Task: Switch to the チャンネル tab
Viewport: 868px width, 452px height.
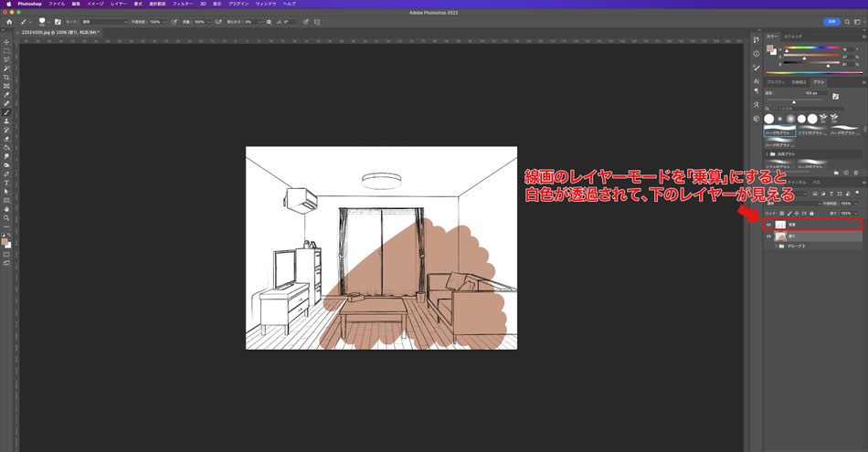Action: 797,183
